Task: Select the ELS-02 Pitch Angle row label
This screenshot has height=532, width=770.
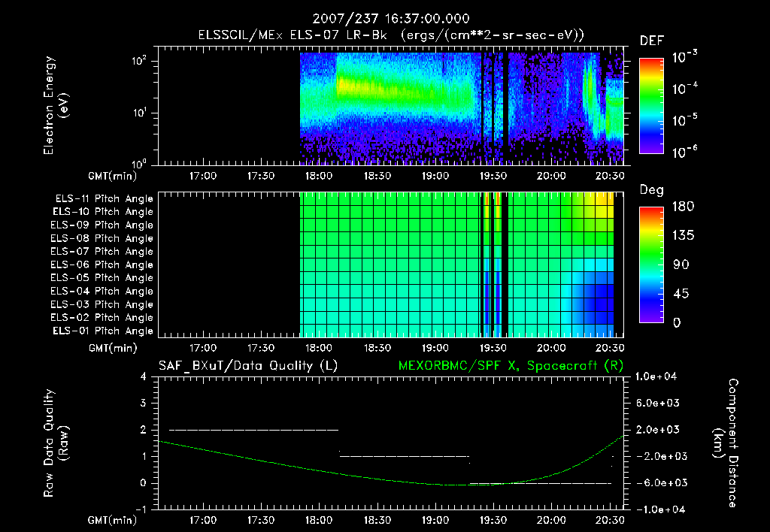Action: point(102,318)
